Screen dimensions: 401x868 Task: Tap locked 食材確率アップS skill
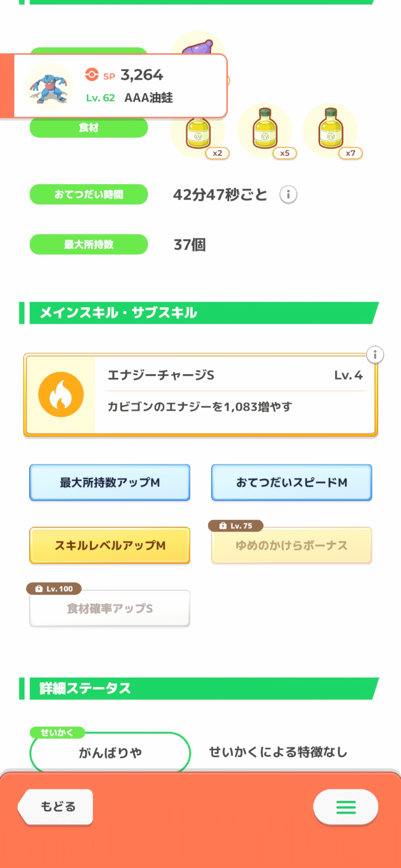point(110,608)
